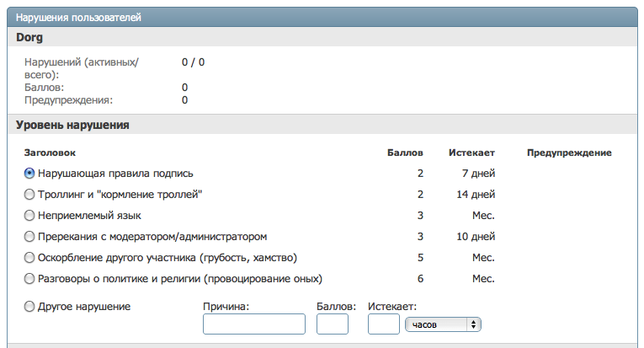The height and width of the screenshot is (348, 644).
Task: Click the 'Dorg' username heading
Action: pyautogui.click(x=29, y=37)
